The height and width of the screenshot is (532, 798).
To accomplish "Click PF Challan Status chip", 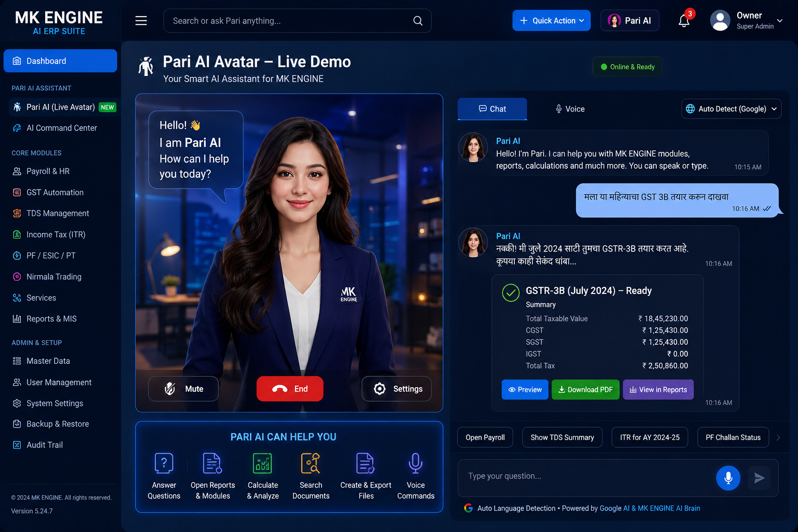I will (733, 437).
